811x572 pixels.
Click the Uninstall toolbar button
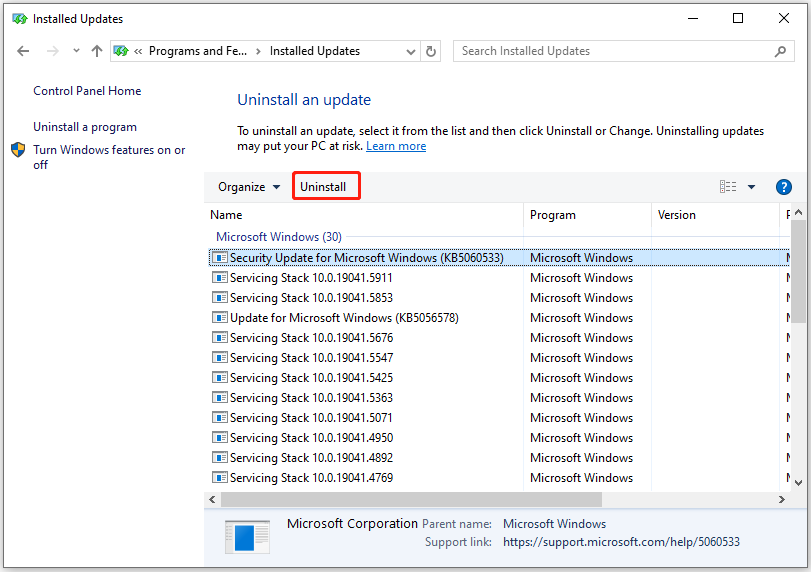[323, 187]
